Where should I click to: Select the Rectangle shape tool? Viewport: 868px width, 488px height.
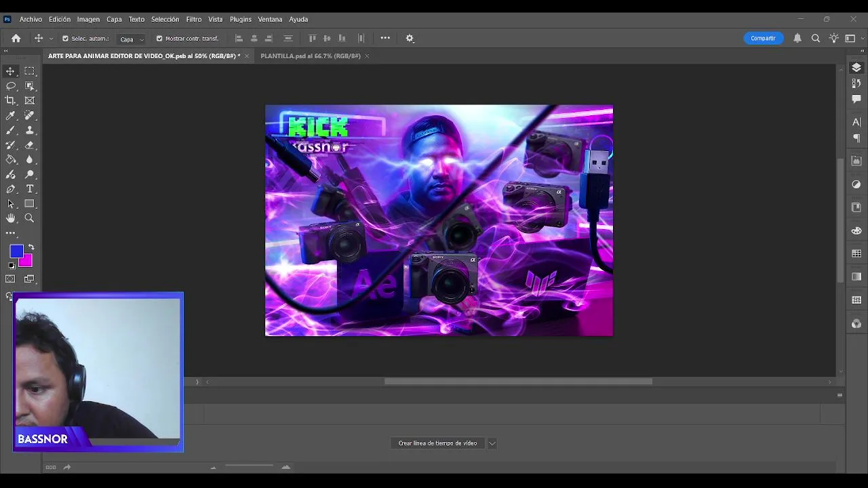pos(30,203)
